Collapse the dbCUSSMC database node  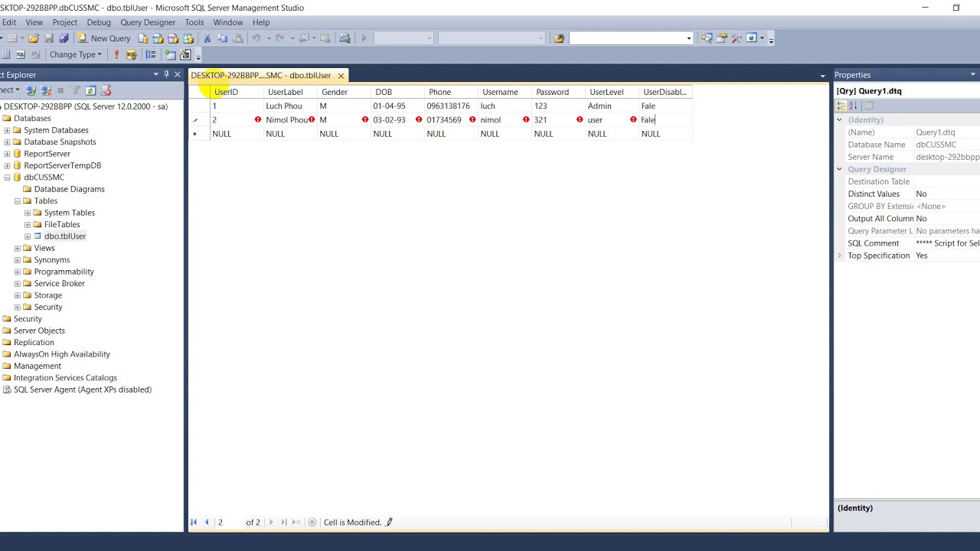coord(7,177)
